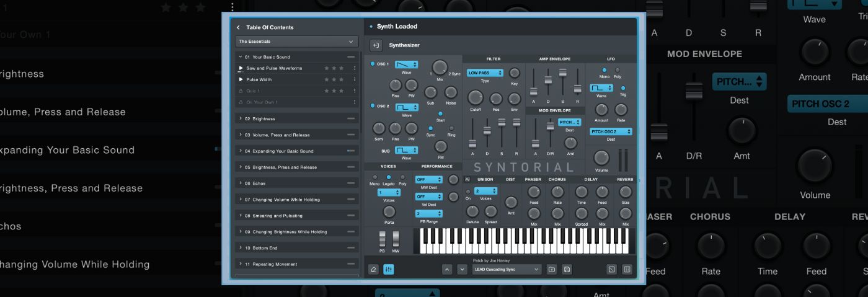The image size is (868, 297).
Task: Open the PITCH OSC 2 LFO Dest dropdown
Action: [611, 131]
